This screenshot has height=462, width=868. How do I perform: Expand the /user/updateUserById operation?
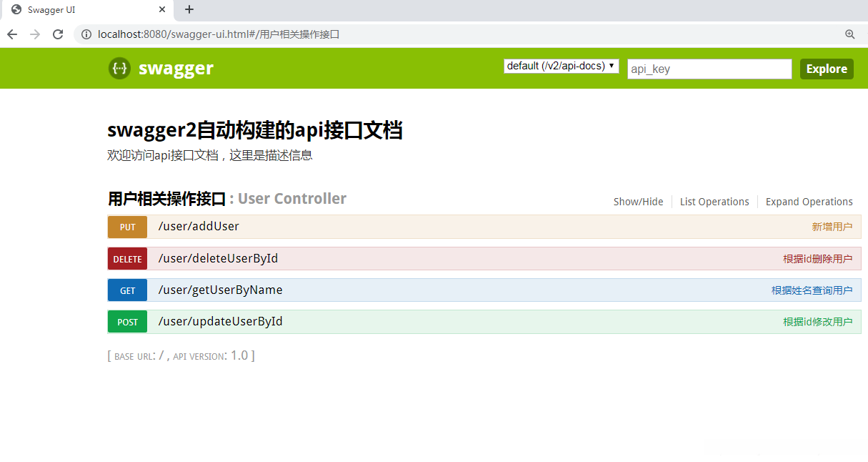coord(220,321)
